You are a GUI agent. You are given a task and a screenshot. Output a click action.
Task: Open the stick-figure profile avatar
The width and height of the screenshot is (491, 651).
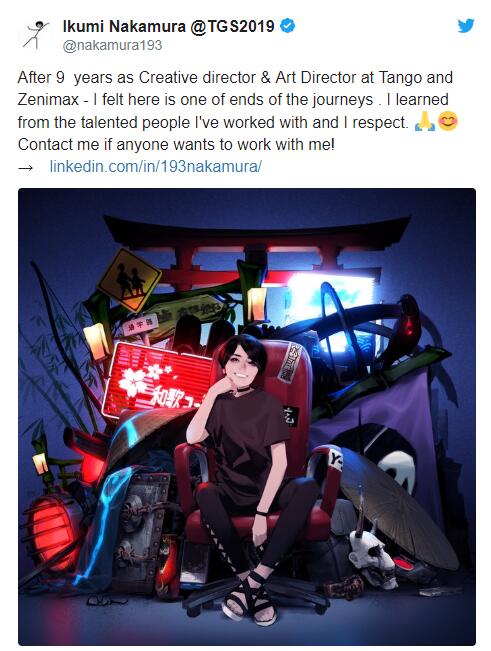(36, 35)
